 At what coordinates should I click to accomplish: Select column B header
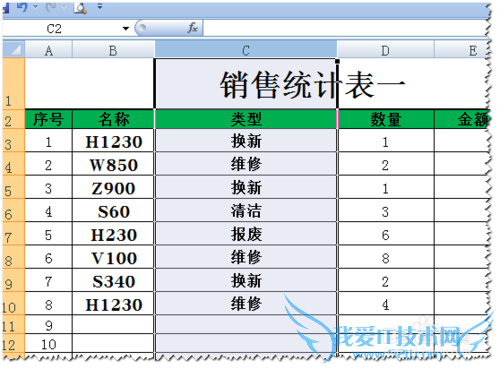[113, 50]
